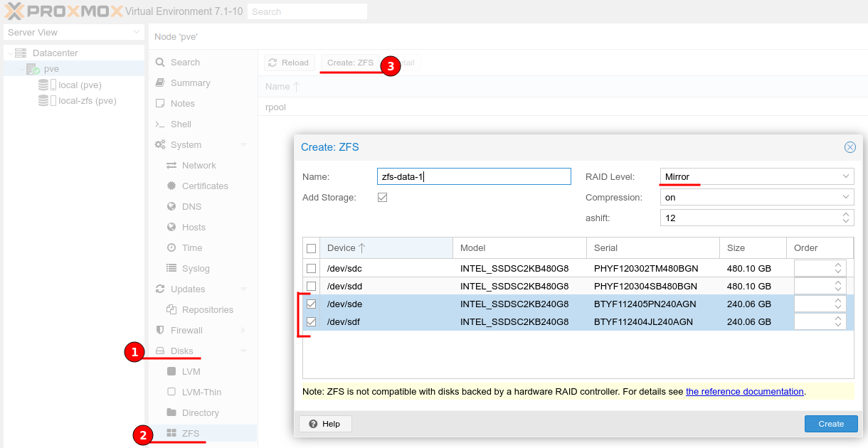The height and width of the screenshot is (448, 868).
Task: Select the Datacenter server icon in the tree
Action: pos(21,53)
